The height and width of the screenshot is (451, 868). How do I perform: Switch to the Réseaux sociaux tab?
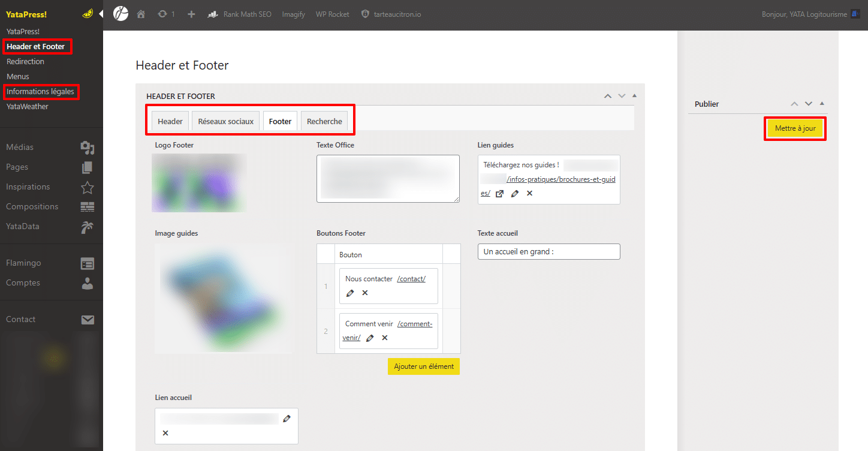click(x=226, y=121)
